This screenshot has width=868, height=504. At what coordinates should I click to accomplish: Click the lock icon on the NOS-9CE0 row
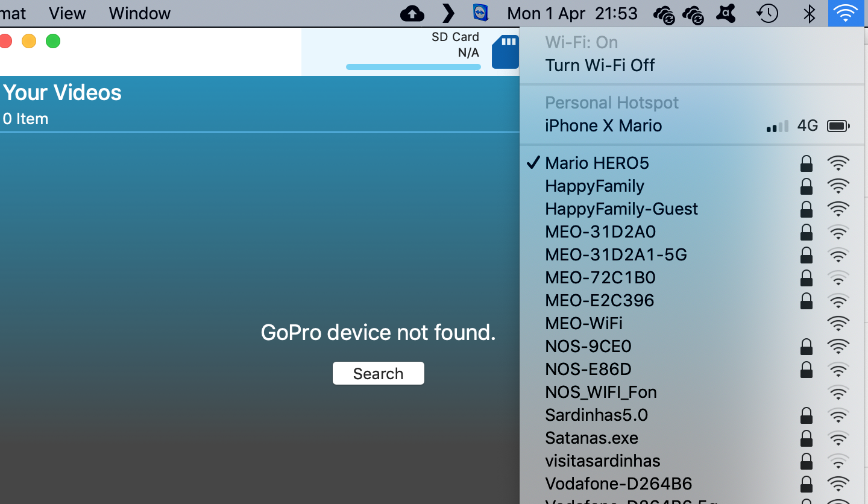pyautogui.click(x=806, y=347)
